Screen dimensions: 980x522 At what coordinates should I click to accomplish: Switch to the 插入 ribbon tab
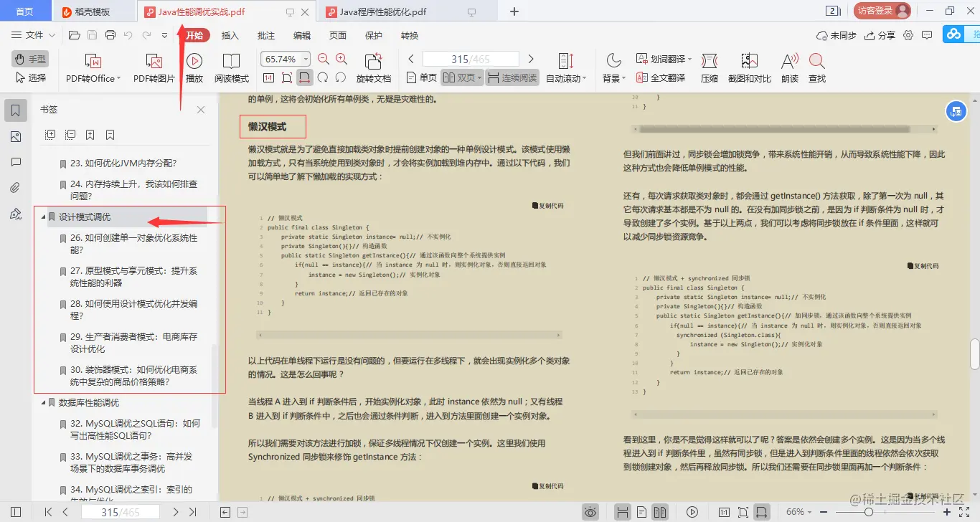click(x=230, y=34)
